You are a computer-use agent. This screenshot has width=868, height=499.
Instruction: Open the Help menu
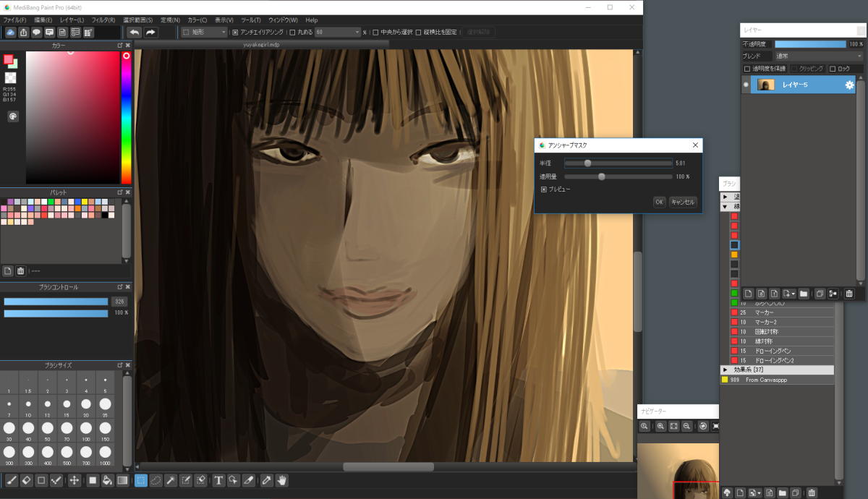(x=312, y=20)
